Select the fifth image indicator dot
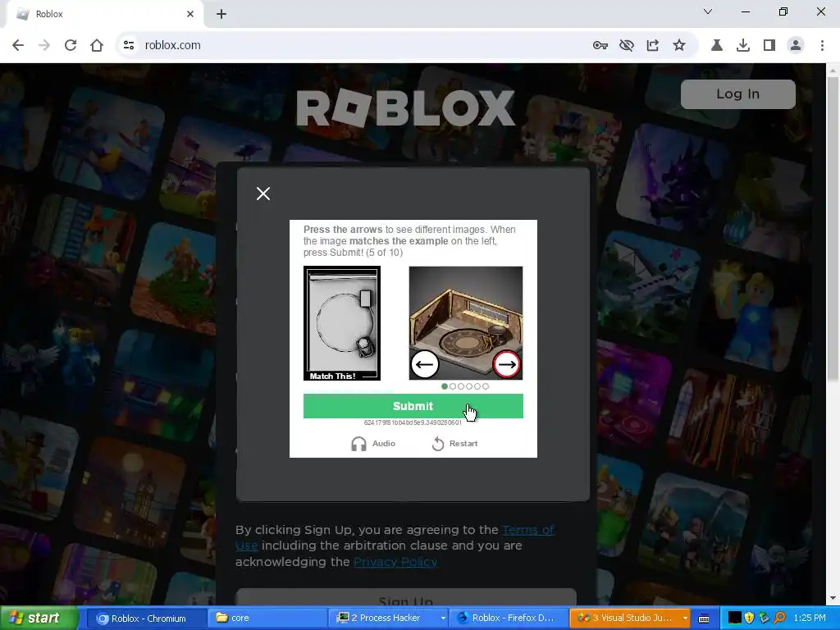Screen dimensions: 840x630 477,386
